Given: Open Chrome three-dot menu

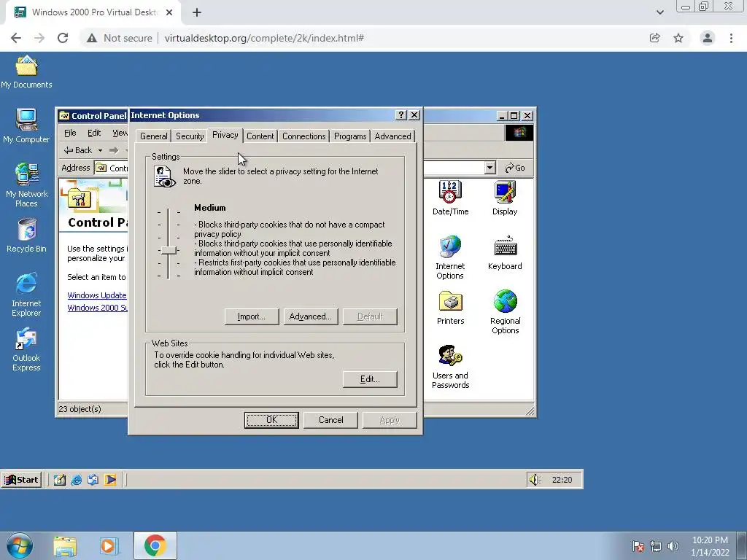Looking at the screenshot, I should click(x=731, y=38).
